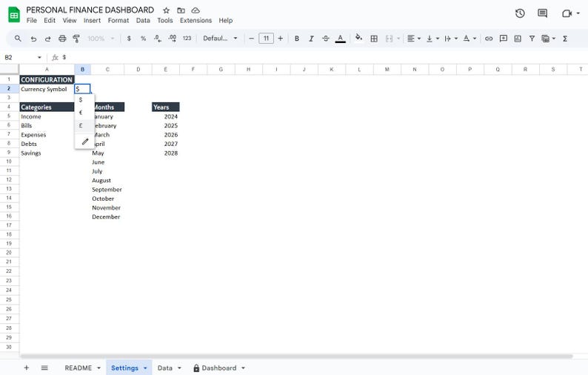Redo the last action
The image size is (588, 375).
click(47, 39)
